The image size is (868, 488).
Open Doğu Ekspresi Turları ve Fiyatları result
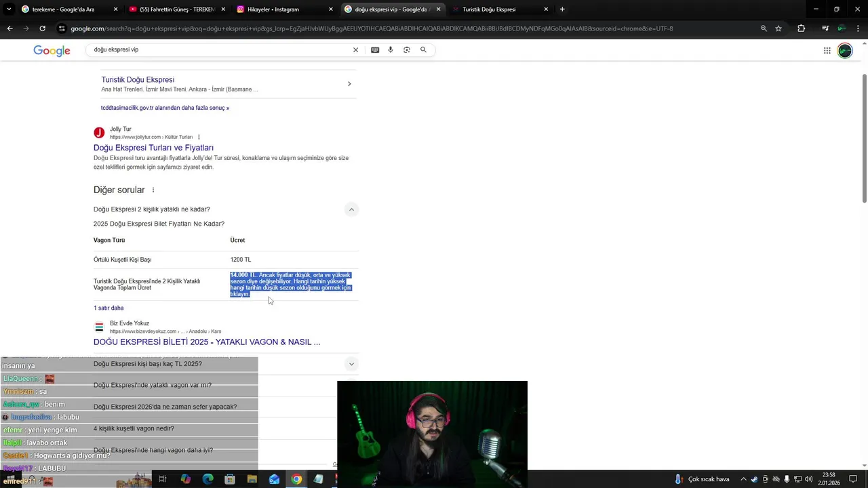click(x=153, y=148)
